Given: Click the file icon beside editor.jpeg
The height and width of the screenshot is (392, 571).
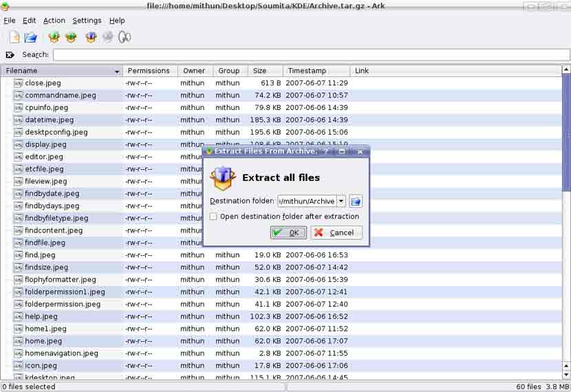Looking at the screenshot, I should [x=18, y=157].
